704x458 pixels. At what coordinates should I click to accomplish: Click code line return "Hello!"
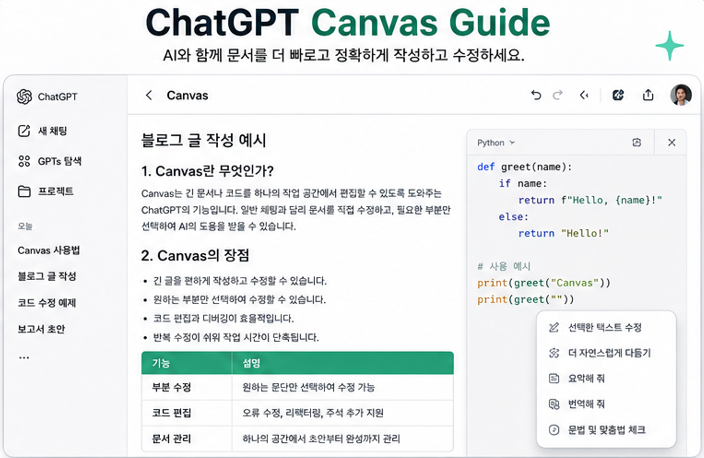(563, 233)
